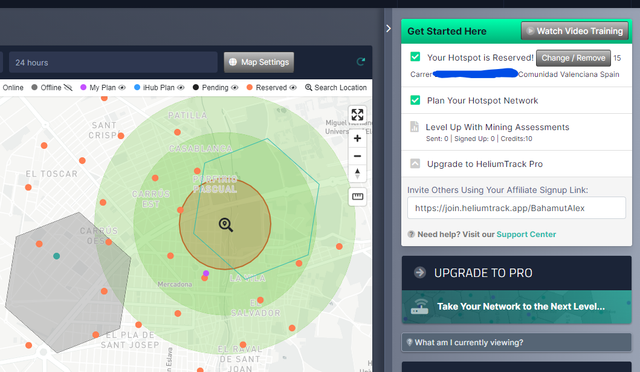Open the 24 hours time range selector

pos(113,62)
